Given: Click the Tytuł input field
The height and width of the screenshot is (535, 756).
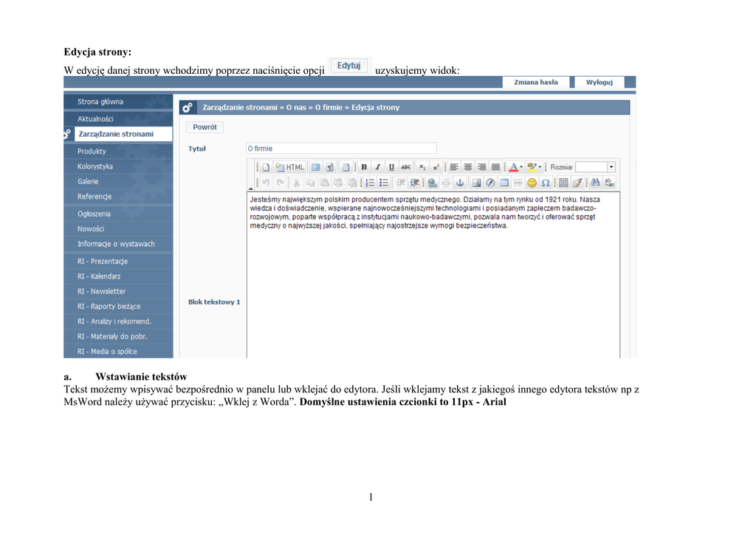Looking at the screenshot, I should [x=340, y=149].
